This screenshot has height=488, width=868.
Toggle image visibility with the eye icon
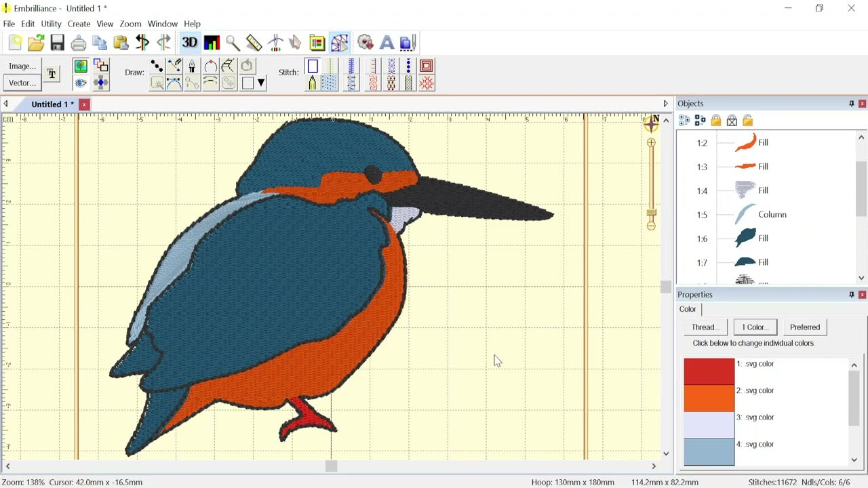[81, 83]
